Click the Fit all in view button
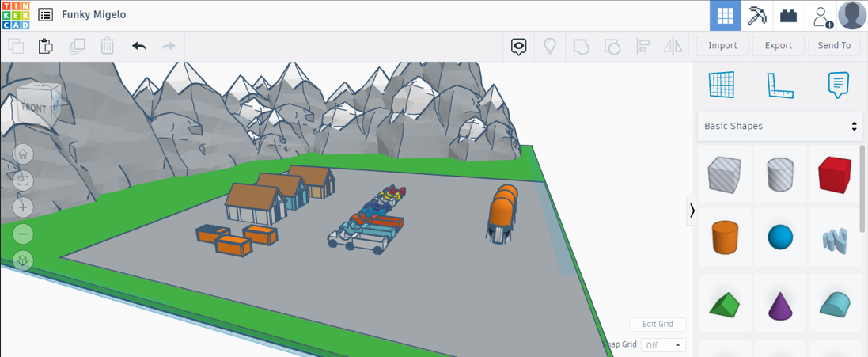The image size is (868, 357). pos(23,180)
